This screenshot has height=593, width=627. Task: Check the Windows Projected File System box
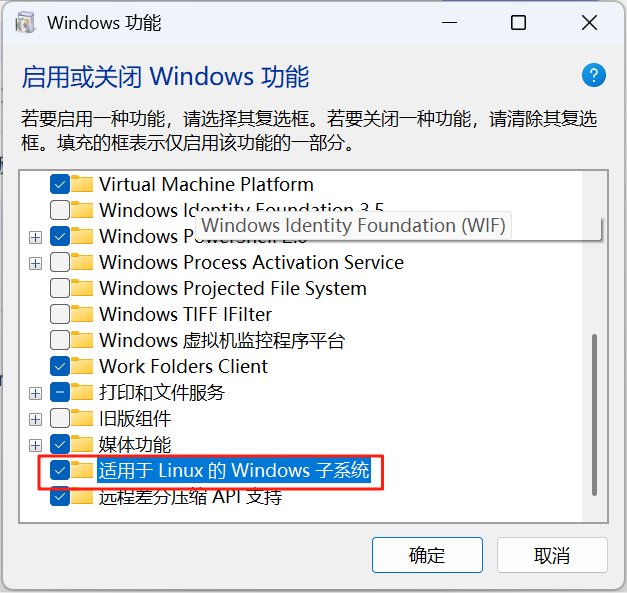click(60, 288)
